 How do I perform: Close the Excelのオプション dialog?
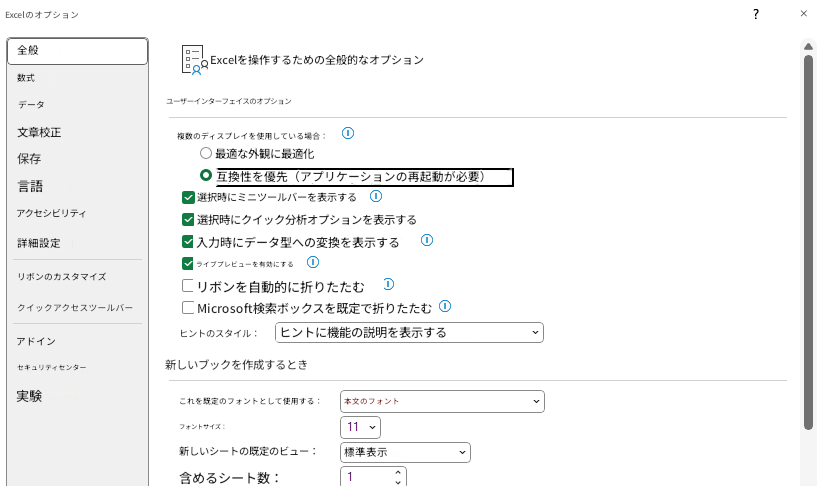point(803,14)
